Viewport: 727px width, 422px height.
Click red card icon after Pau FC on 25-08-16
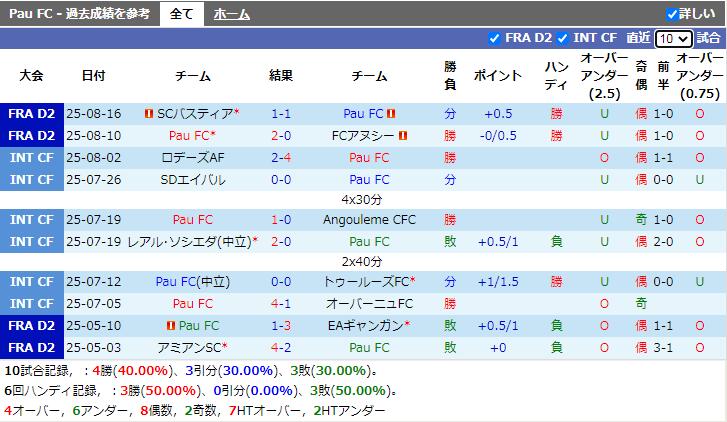tap(391, 114)
